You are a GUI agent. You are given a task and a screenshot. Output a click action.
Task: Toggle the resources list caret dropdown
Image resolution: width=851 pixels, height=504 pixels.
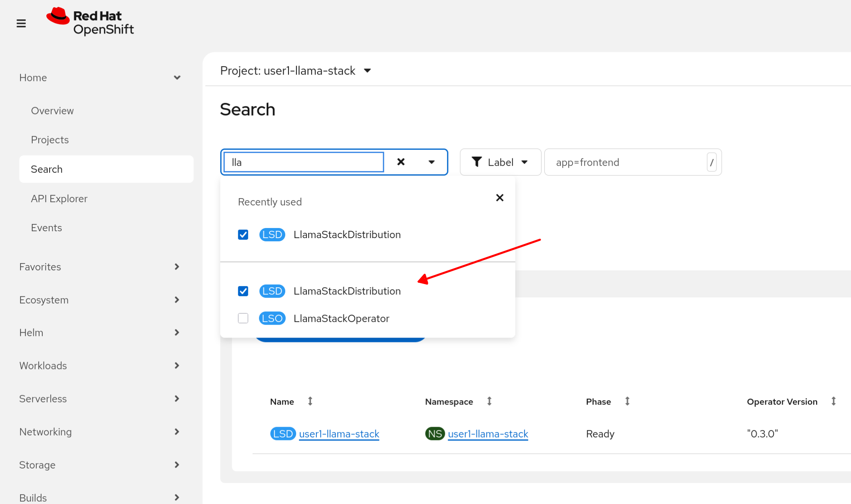click(432, 162)
